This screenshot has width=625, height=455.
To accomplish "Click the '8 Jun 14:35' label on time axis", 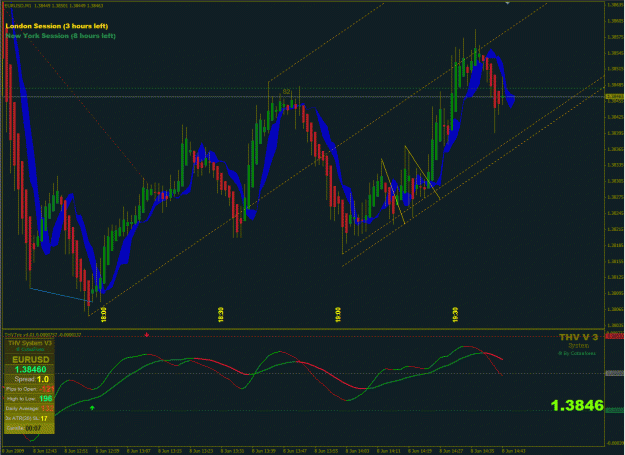I will tap(482, 451).
